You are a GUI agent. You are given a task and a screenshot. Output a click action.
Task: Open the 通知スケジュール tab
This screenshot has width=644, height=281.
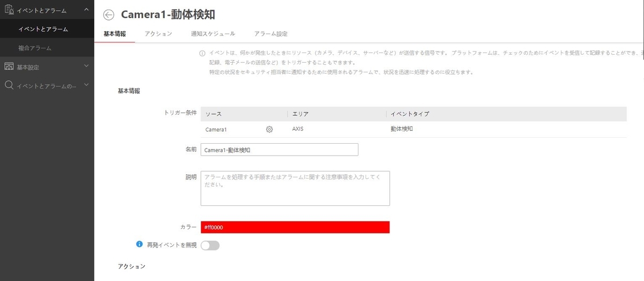(213, 34)
